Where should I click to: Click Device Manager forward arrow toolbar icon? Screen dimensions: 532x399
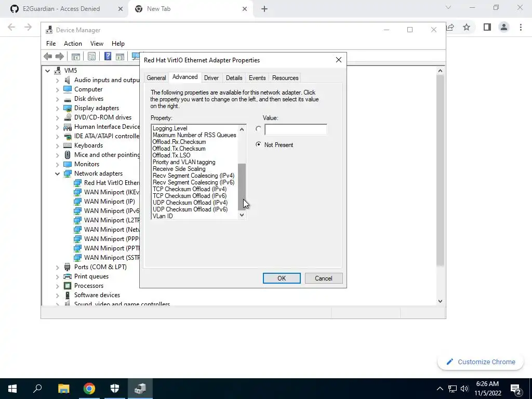pos(60,56)
